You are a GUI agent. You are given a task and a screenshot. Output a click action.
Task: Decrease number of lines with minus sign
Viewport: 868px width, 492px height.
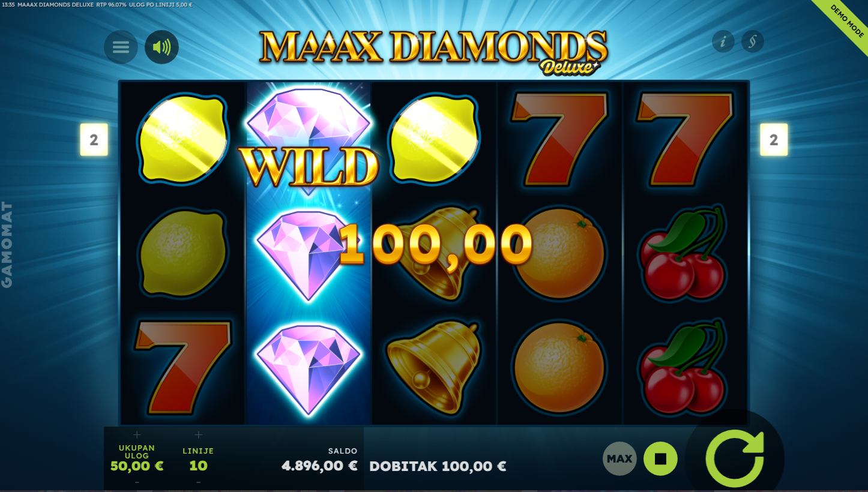(198, 482)
